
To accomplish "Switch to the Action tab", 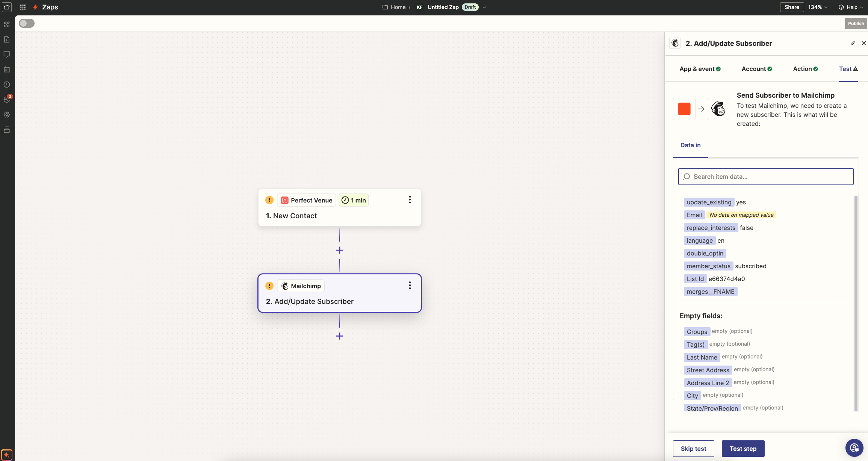I will (805, 69).
